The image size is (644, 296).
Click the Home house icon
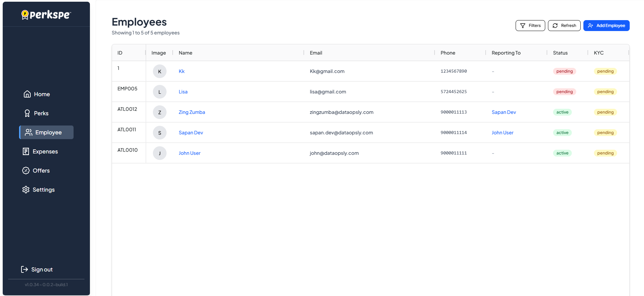tap(27, 94)
